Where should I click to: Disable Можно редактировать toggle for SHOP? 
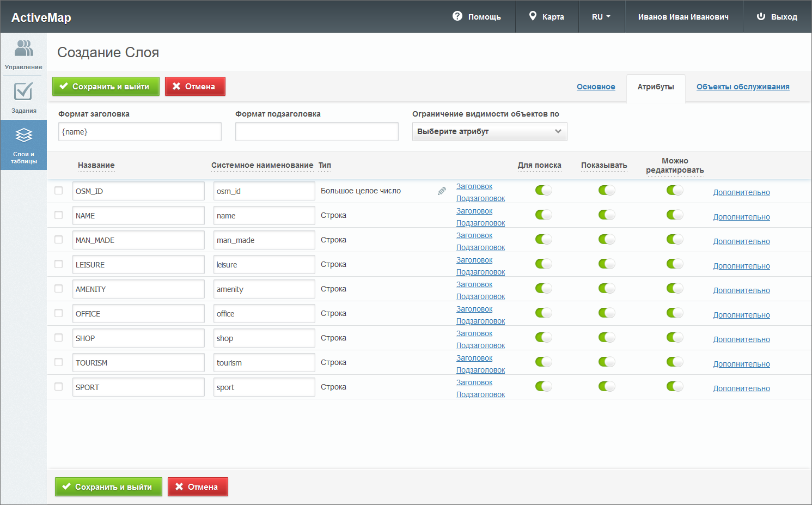point(674,337)
